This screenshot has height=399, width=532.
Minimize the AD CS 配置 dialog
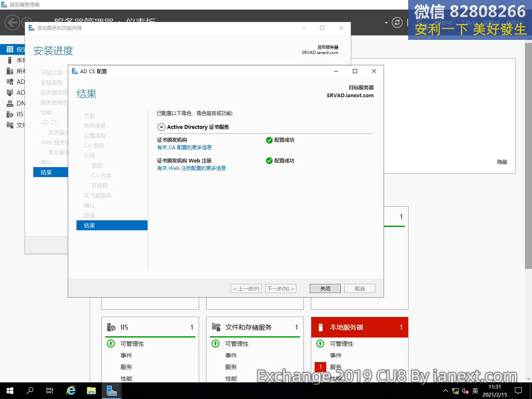pyautogui.click(x=336, y=71)
